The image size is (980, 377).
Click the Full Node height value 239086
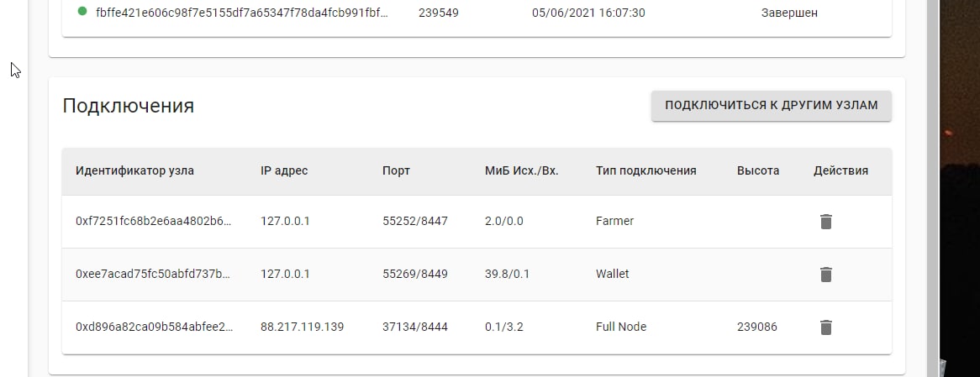[x=756, y=327]
